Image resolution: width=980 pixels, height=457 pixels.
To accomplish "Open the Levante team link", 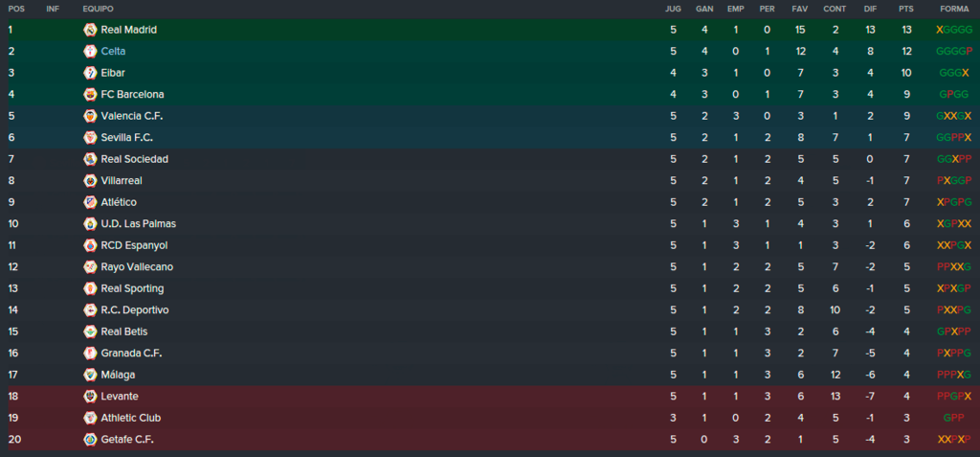I will (x=120, y=397).
